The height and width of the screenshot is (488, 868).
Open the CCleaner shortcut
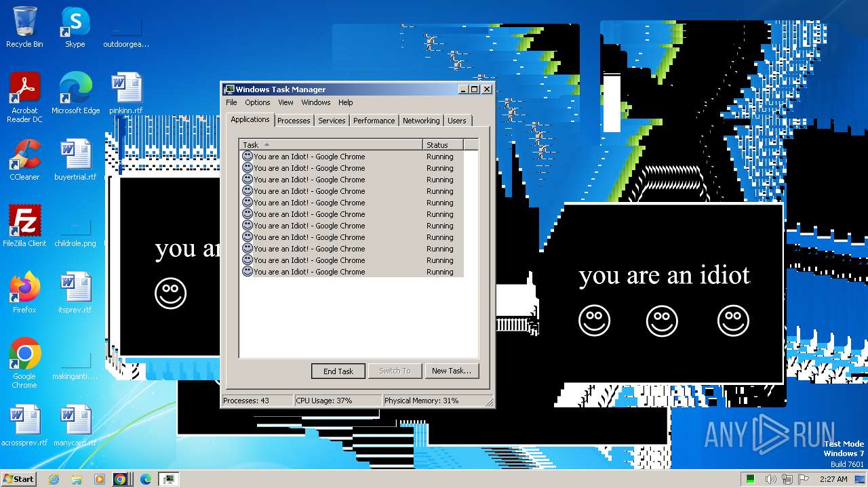click(24, 161)
